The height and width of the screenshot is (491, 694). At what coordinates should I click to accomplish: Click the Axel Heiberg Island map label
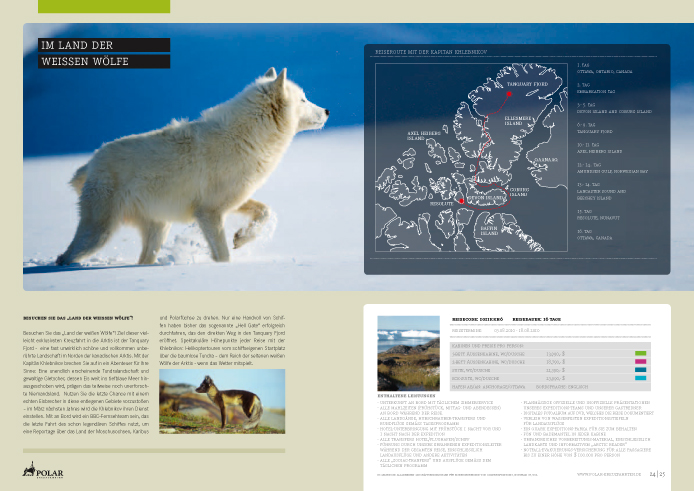click(x=421, y=134)
